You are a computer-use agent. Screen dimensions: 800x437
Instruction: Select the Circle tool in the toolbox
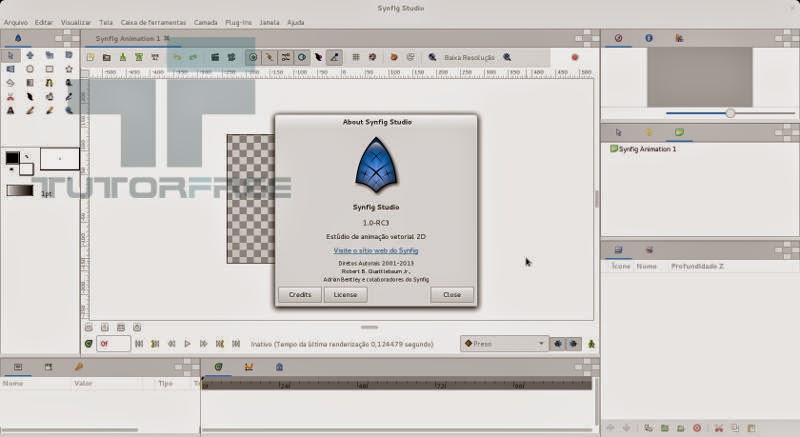[x=30, y=69]
